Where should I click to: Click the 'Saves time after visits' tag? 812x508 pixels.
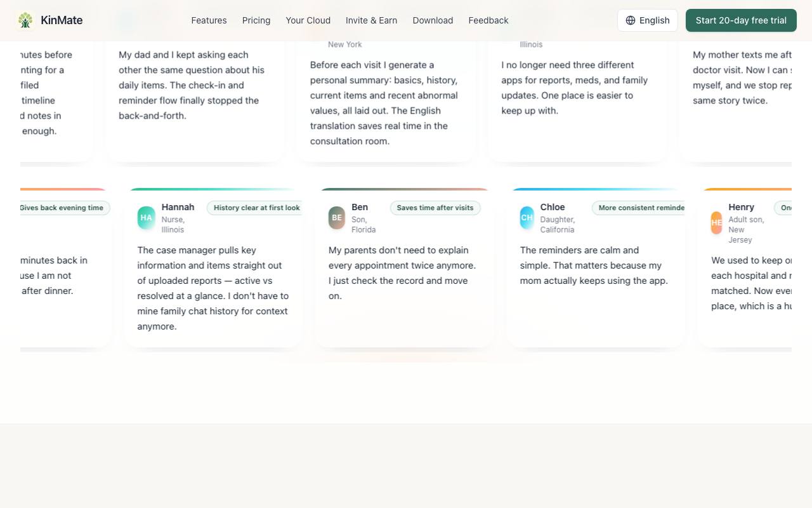coord(435,208)
